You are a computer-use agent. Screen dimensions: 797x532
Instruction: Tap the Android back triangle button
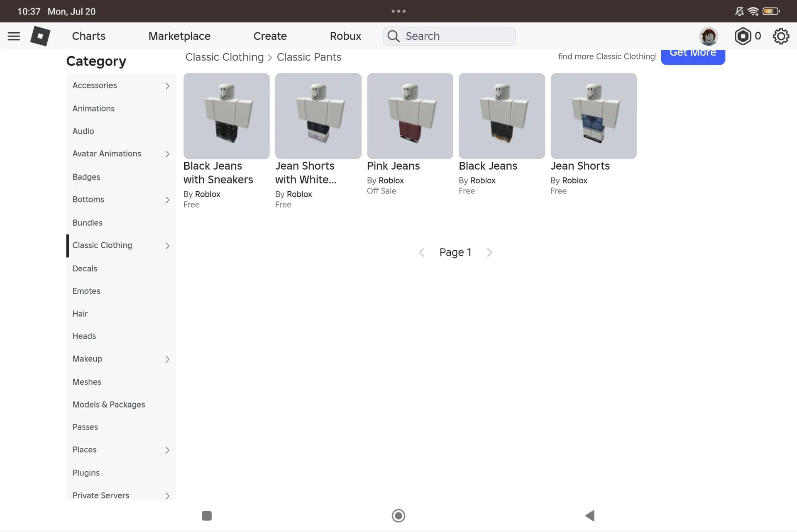point(590,515)
